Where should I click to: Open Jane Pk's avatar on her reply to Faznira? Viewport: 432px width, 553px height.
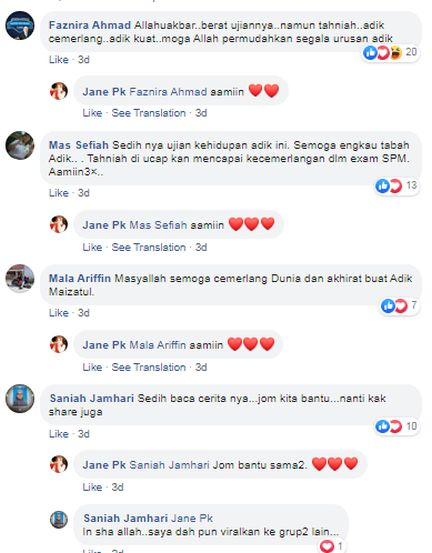[59, 91]
